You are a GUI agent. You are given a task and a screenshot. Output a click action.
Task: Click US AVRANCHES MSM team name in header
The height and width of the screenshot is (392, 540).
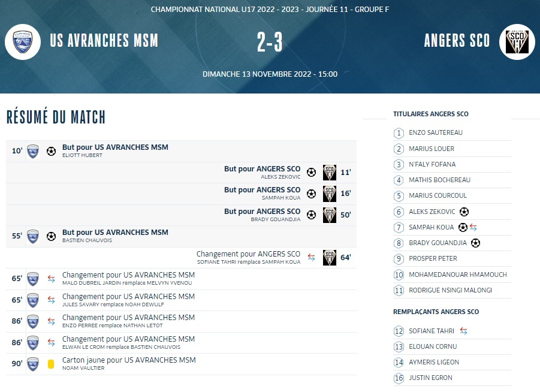tap(104, 40)
